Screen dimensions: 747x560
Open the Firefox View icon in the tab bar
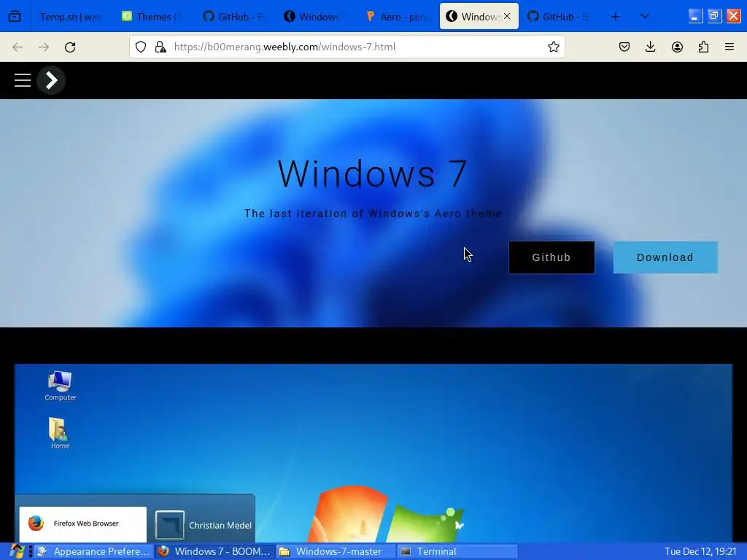[15, 17]
